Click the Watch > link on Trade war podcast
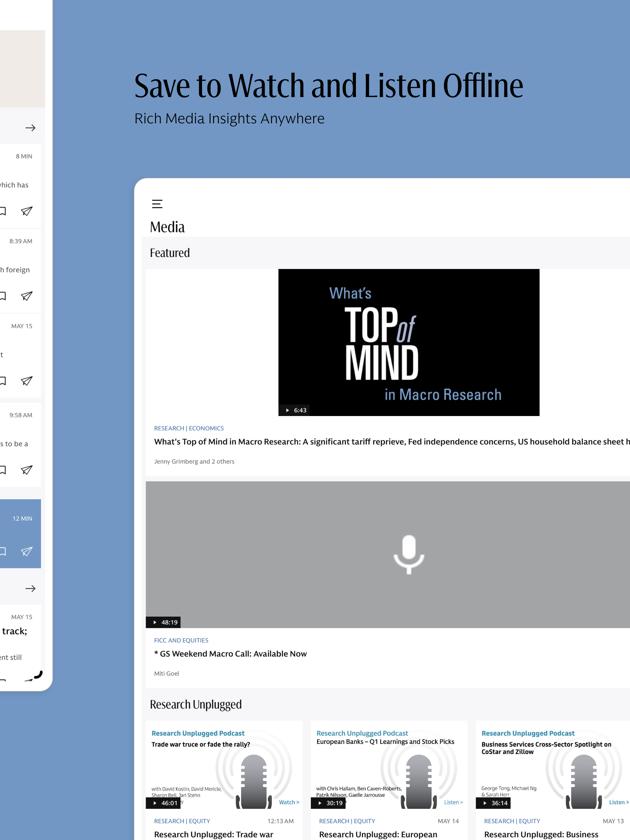 click(289, 802)
